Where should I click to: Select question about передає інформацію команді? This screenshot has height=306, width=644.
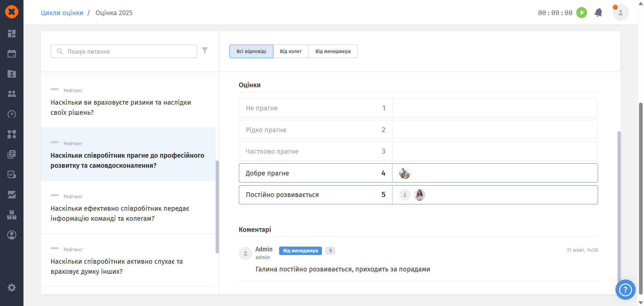[128, 207]
